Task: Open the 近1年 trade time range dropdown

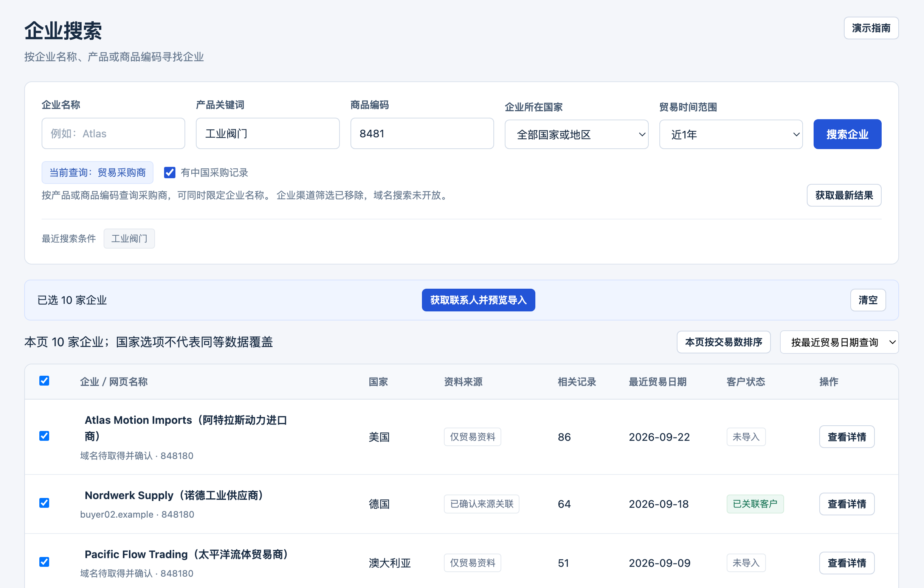Action: pyautogui.click(x=730, y=134)
